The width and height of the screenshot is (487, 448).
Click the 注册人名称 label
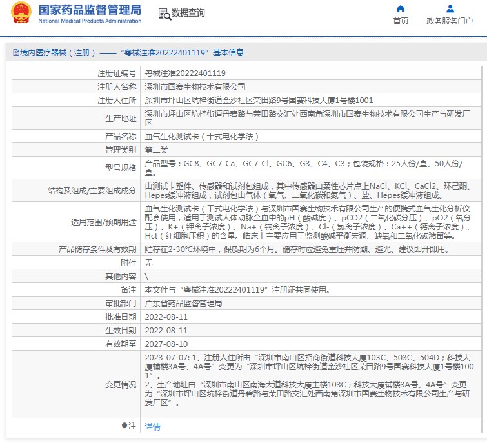(117, 87)
